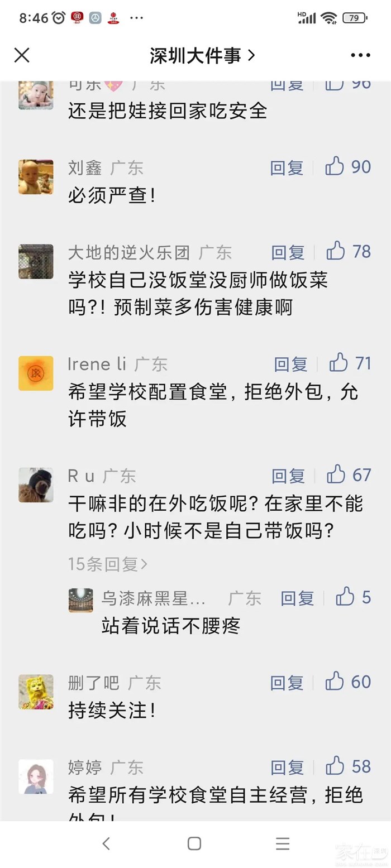Open Irene li's orange avatar

(36, 373)
